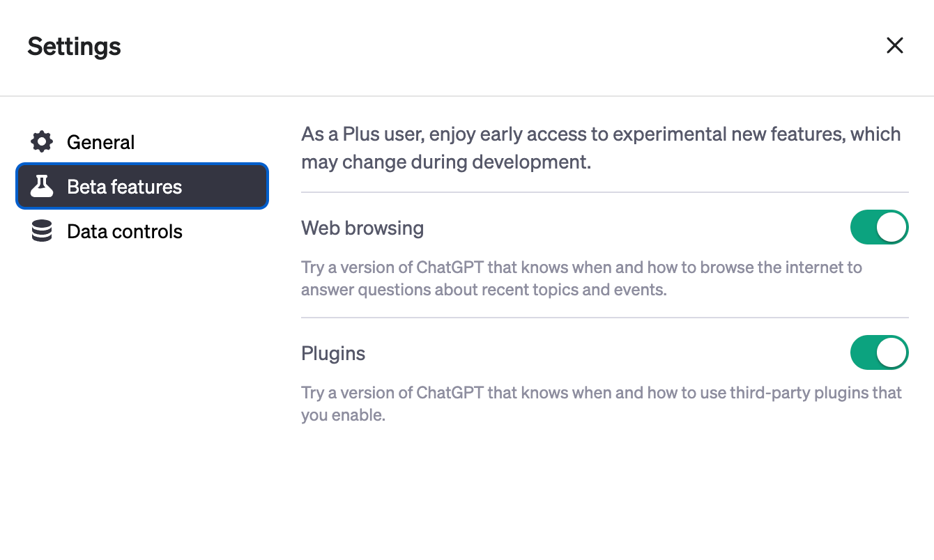Select the Beta features tab

pos(124,186)
